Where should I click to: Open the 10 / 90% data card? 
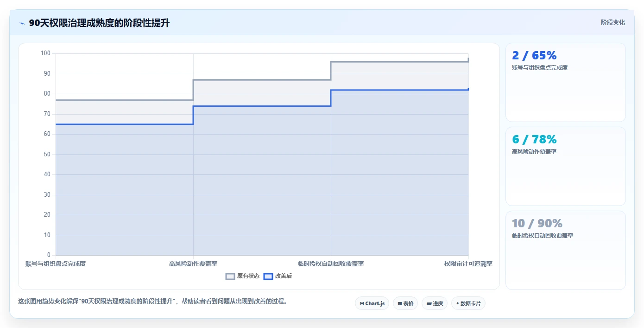pos(566,250)
